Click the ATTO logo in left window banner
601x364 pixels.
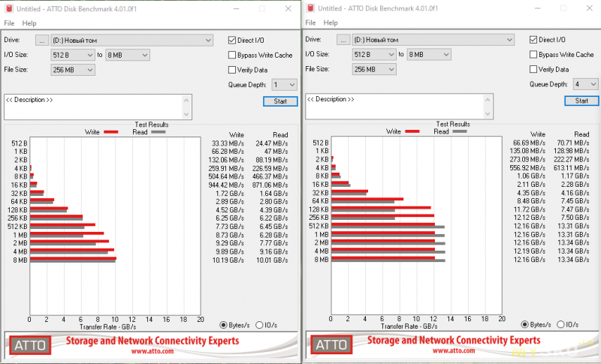tap(31, 344)
